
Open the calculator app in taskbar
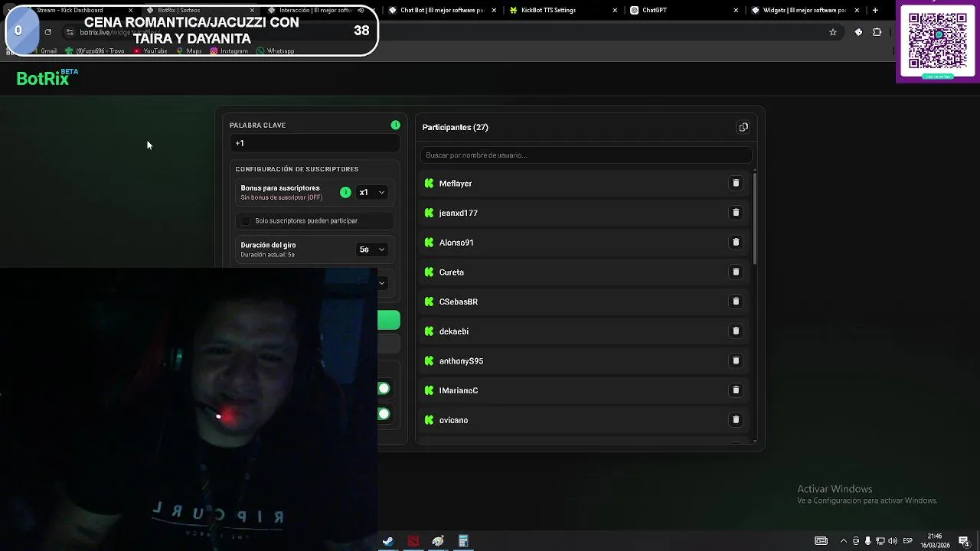point(463,541)
